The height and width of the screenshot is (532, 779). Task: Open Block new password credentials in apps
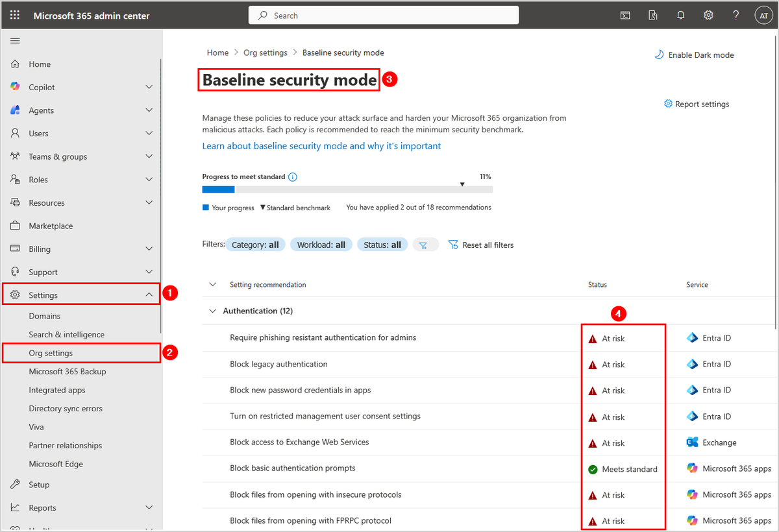pos(301,390)
